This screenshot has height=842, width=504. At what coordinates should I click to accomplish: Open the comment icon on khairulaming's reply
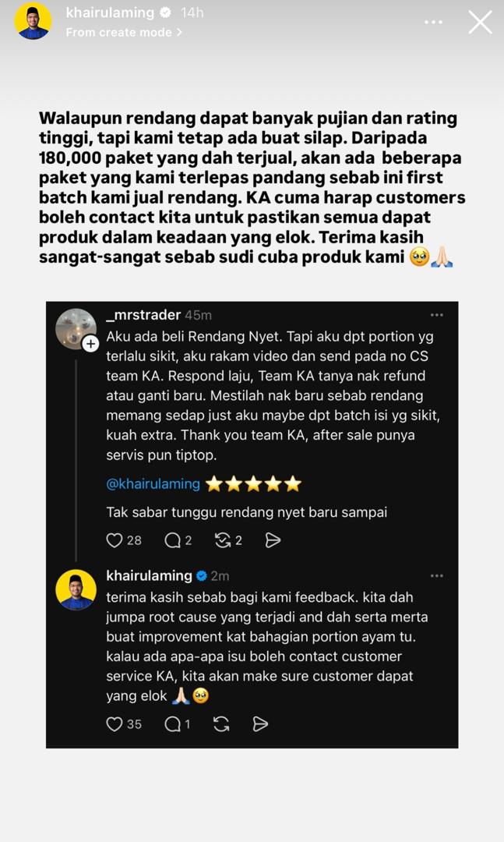(x=172, y=724)
